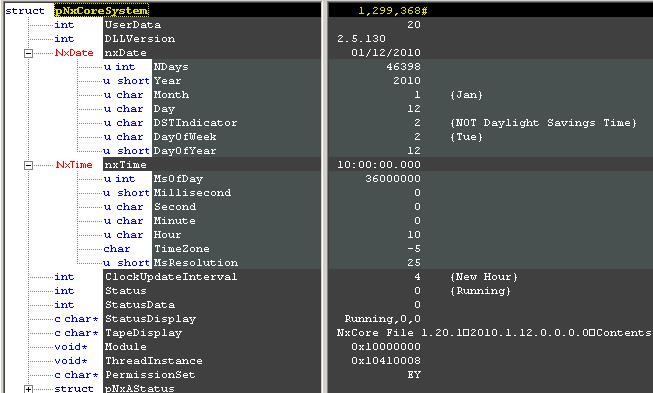
Task: Click the 2.5.130 version value
Action: click(x=361, y=39)
